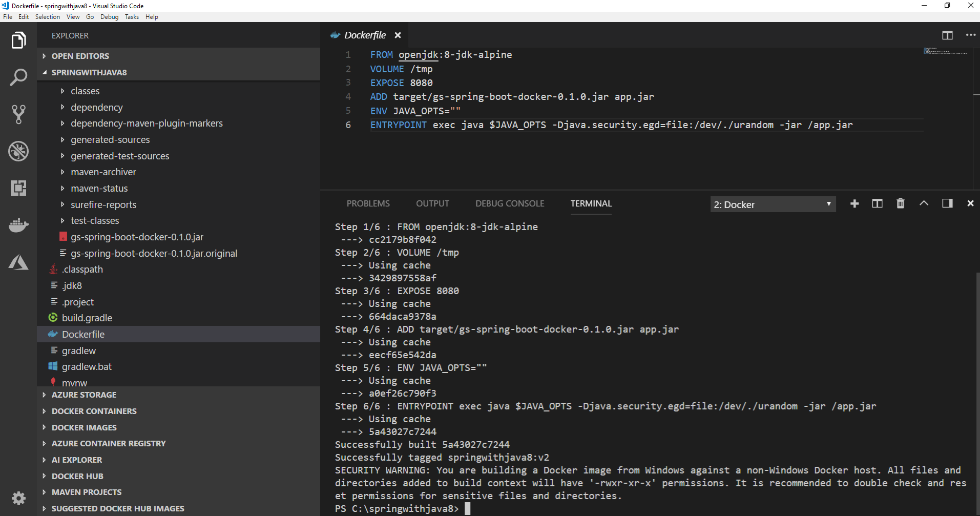The height and width of the screenshot is (516, 980).
Task: Open gs-spring-boot-docker-0.1.0.jar.original file
Action: [178, 253]
